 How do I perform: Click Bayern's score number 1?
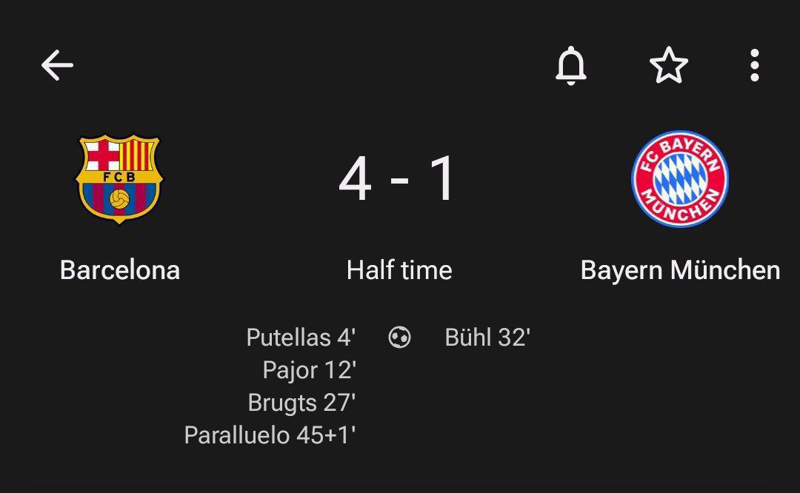tap(441, 180)
